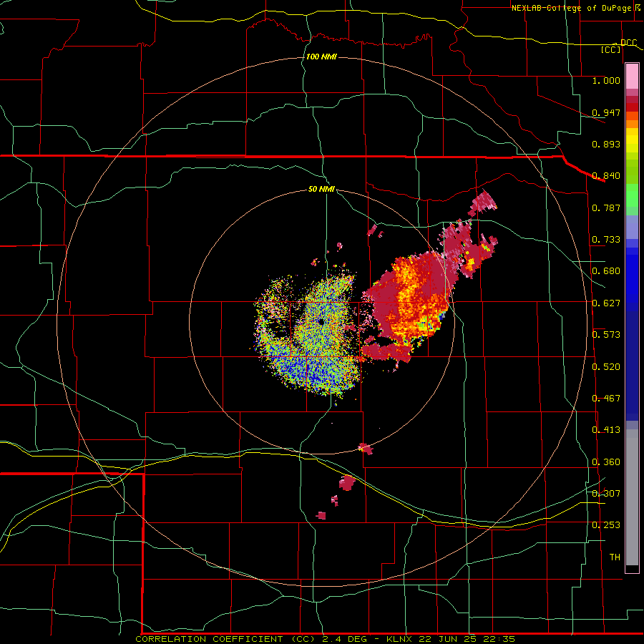Click the "DCC" label above the scale
644x644 pixels.
pos(628,42)
